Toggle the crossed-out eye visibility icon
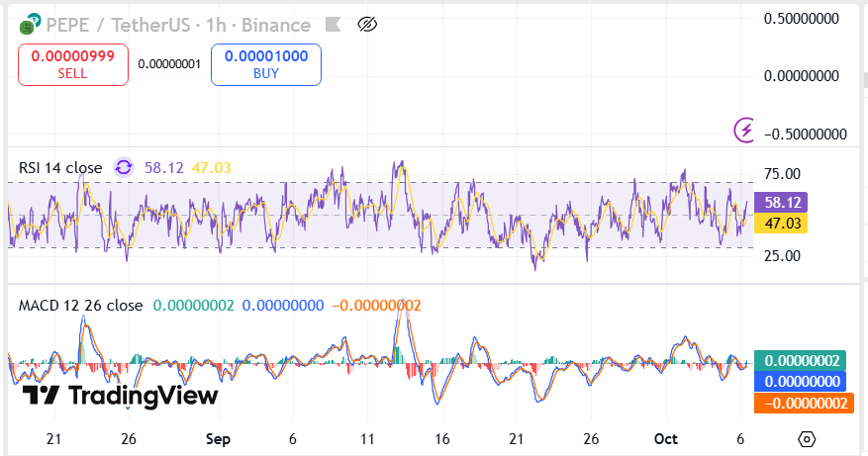The height and width of the screenshot is (456, 868). (x=367, y=25)
